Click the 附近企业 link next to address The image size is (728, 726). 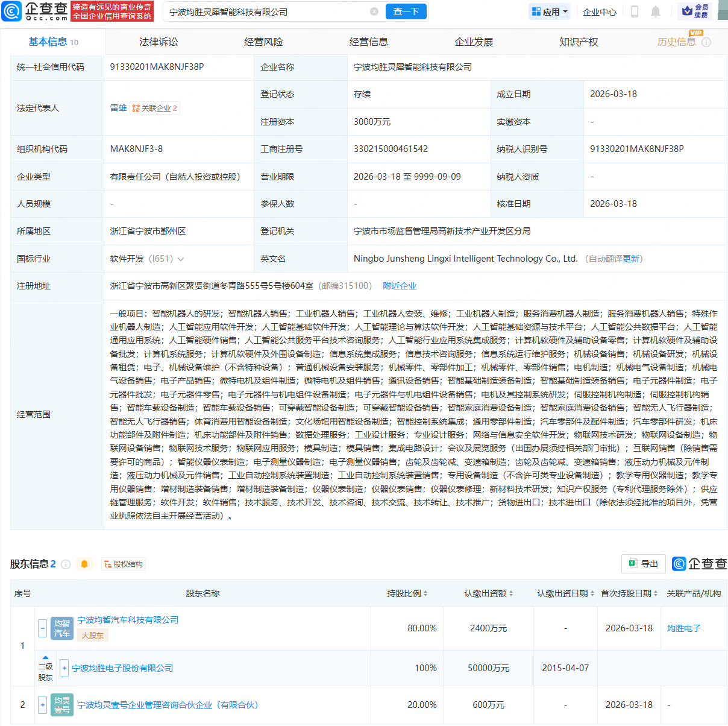coord(400,286)
